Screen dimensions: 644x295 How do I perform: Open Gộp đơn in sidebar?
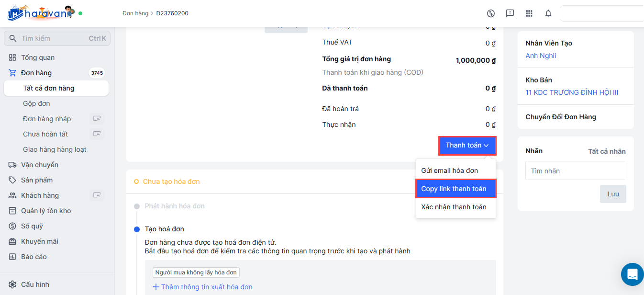pos(36,103)
